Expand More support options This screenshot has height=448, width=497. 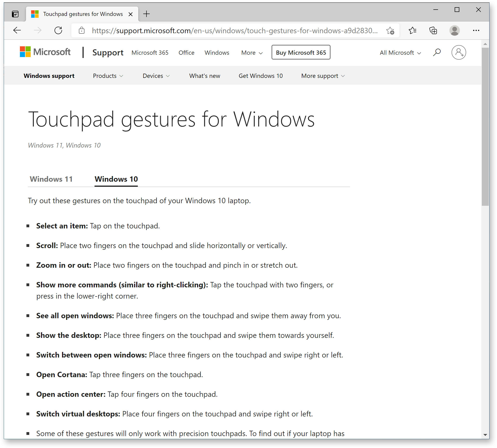pyautogui.click(x=323, y=76)
